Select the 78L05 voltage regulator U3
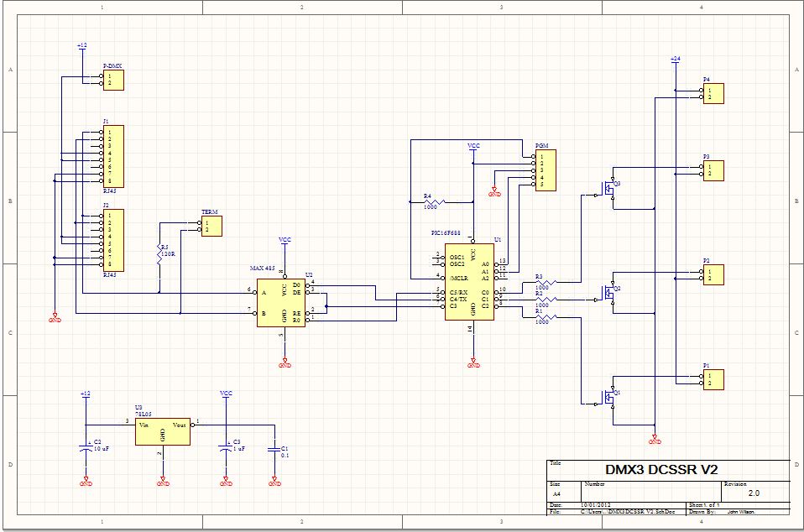804x532 pixels. (x=162, y=430)
